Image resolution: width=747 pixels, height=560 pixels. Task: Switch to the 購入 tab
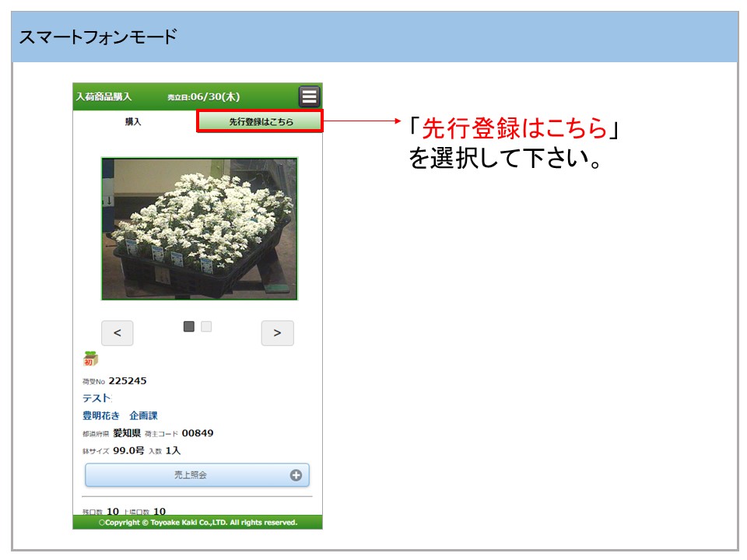coord(134,122)
